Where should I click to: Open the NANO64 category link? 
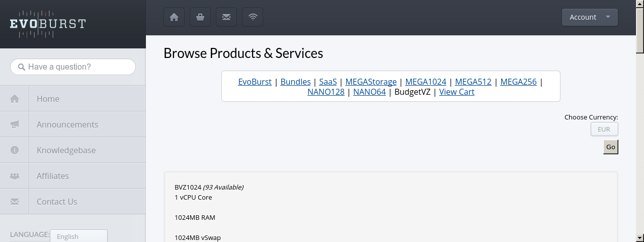click(x=369, y=92)
